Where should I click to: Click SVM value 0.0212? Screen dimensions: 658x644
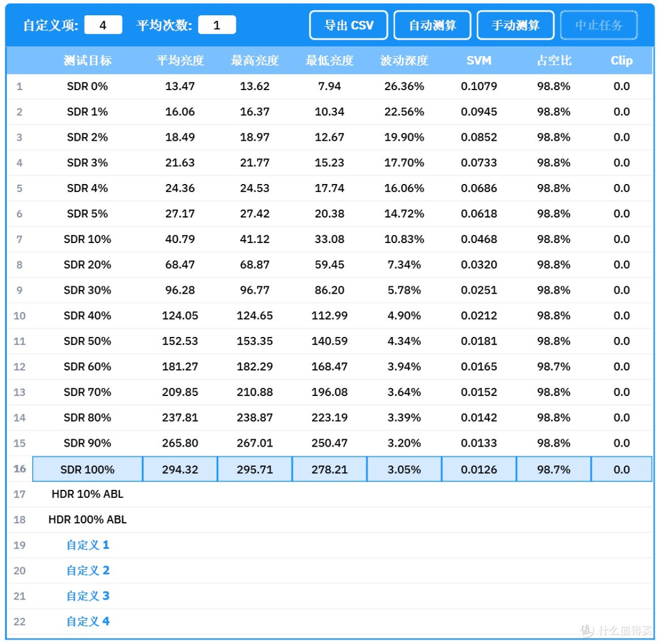tap(479, 316)
